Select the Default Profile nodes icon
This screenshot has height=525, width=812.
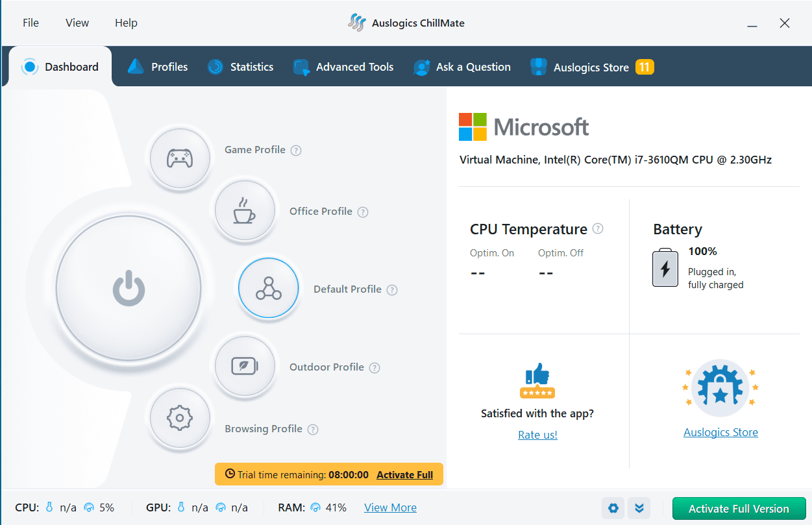[269, 288]
